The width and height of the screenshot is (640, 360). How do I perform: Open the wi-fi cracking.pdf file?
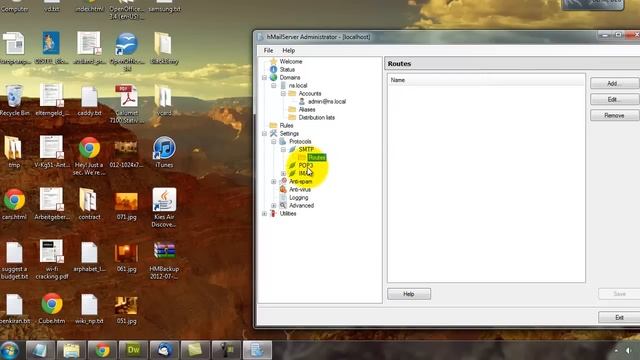[x=51, y=260]
